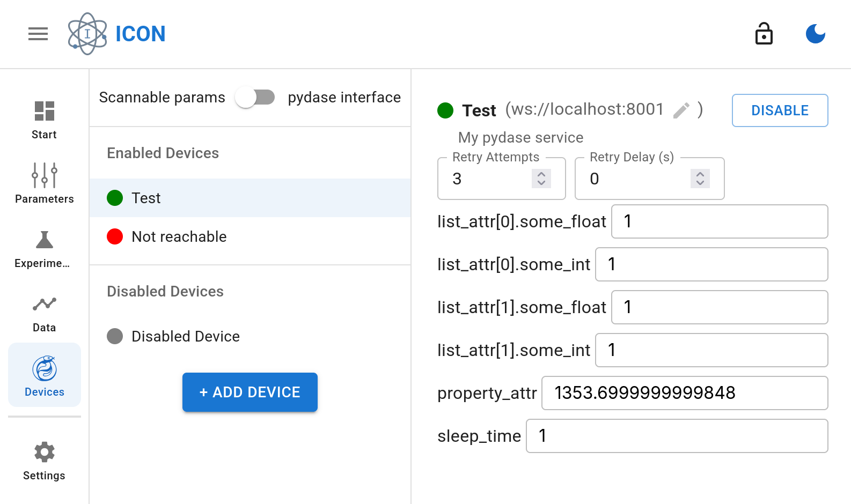Open the Experiments flask page
Screen dimensions: 851x504
tap(44, 249)
